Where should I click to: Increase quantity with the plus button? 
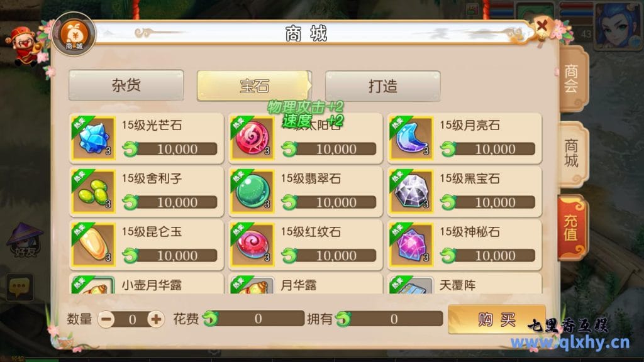pyautogui.click(x=156, y=319)
